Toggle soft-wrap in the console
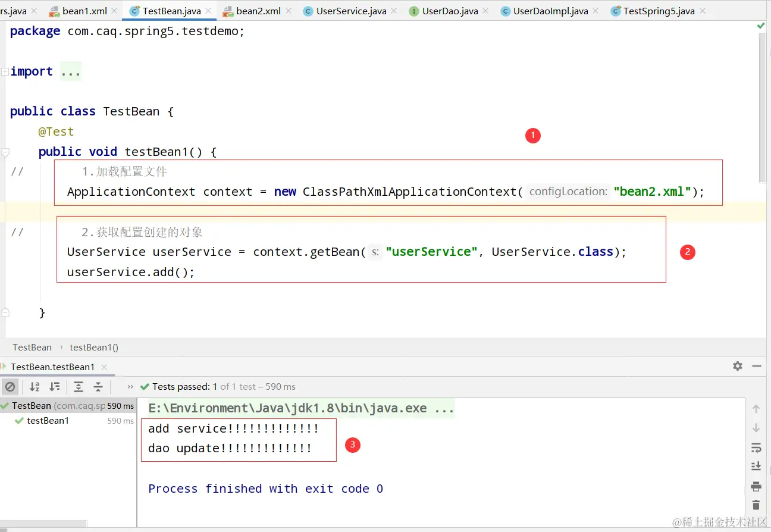The width and height of the screenshot is (771, 532). 756,447
